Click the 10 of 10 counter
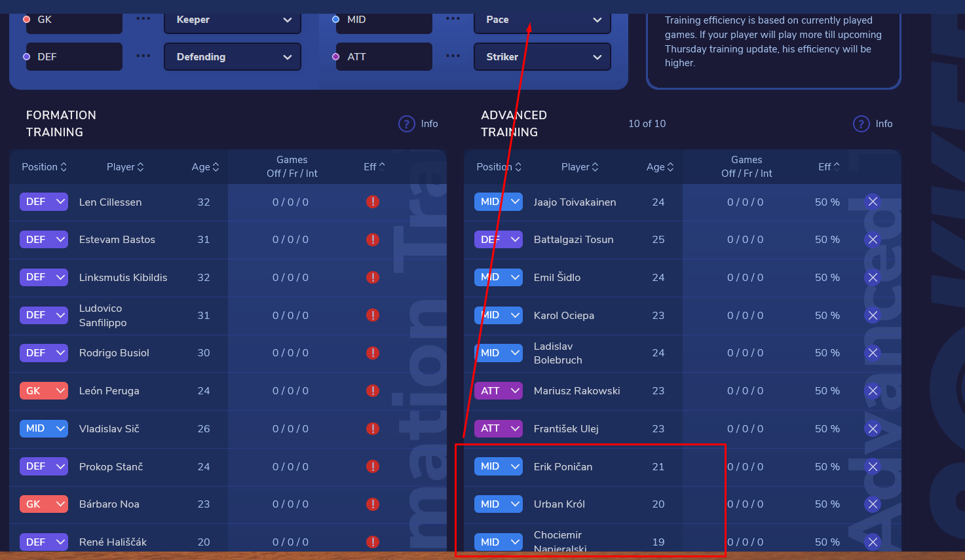The width and height of the screenshot is (965, 560). pos(647,124)
